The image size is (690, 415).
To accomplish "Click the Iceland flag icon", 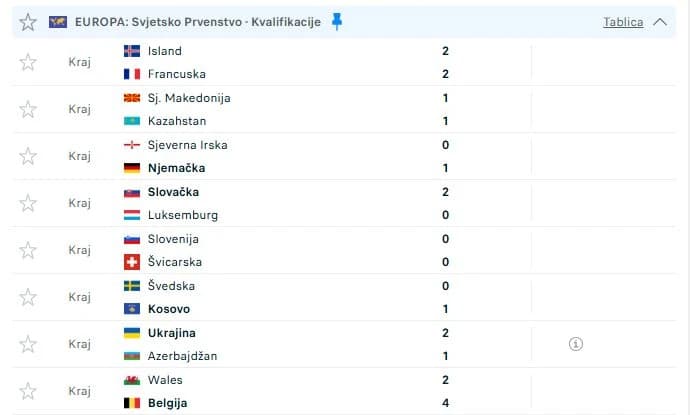I will point(131,51).
